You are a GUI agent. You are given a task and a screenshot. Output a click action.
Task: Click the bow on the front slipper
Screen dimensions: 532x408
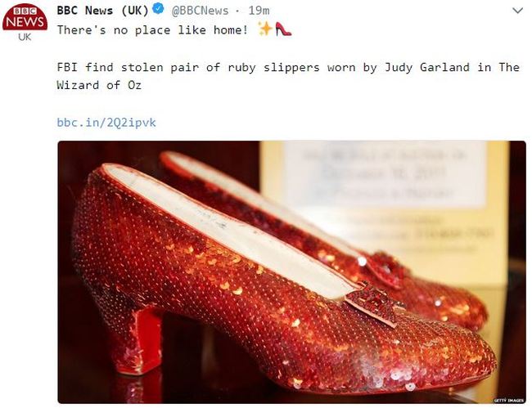coord(372,303)
